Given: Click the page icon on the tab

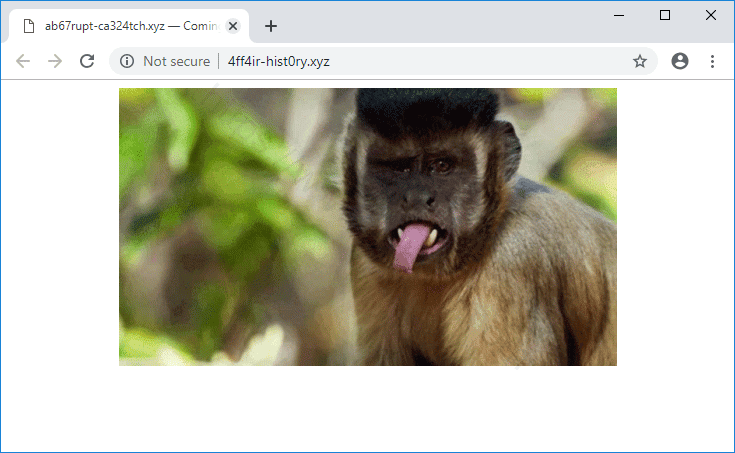Looking at the screenshot, I should 29,26.
